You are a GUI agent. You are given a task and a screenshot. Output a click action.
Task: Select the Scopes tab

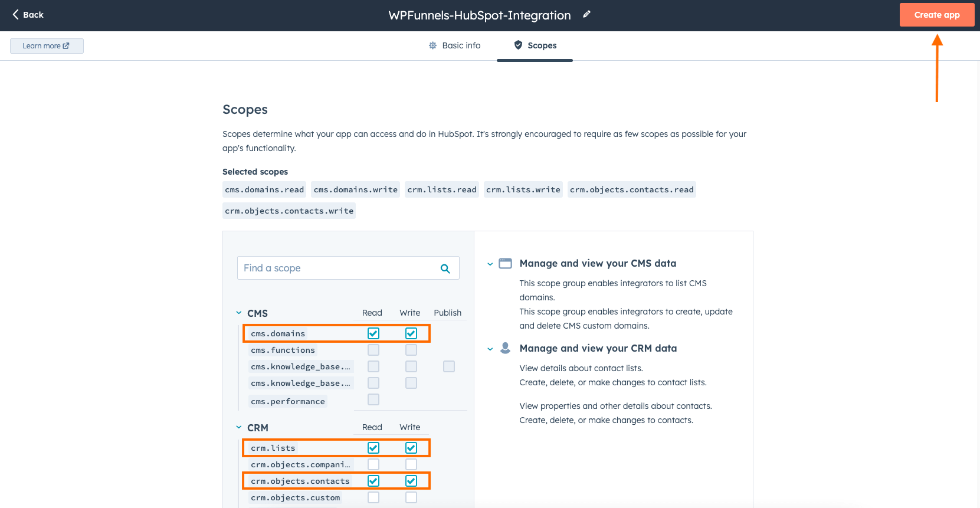click(x=535, y=45)
